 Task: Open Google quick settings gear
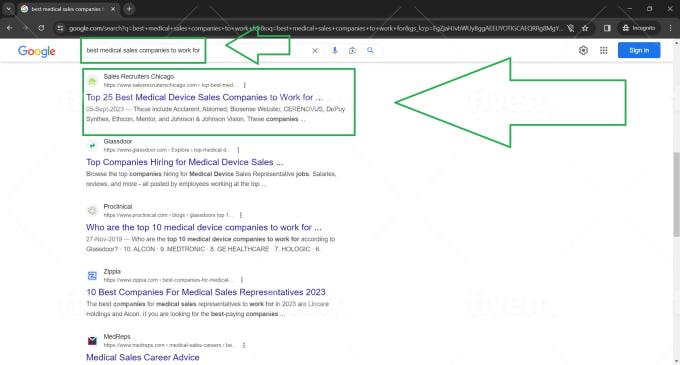tap(583, 50)
